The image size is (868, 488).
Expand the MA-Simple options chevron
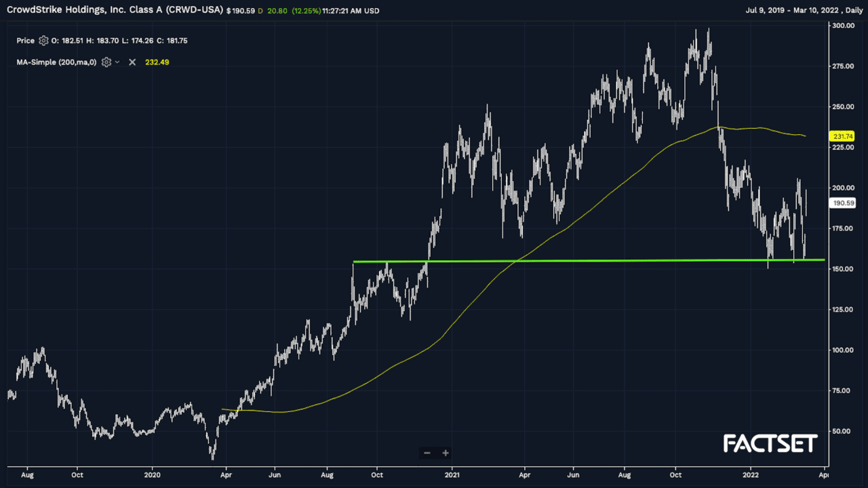pyautogui.click(x=117, y=62)
